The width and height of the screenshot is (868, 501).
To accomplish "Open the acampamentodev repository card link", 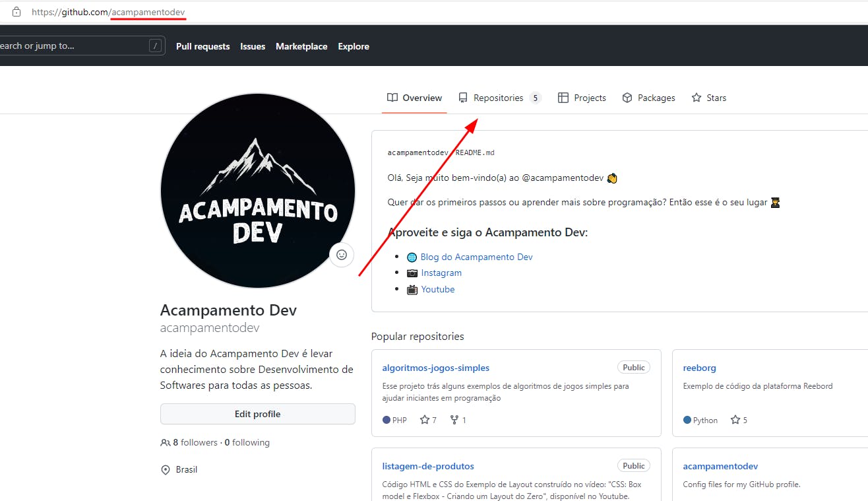I will pos(720,466).
